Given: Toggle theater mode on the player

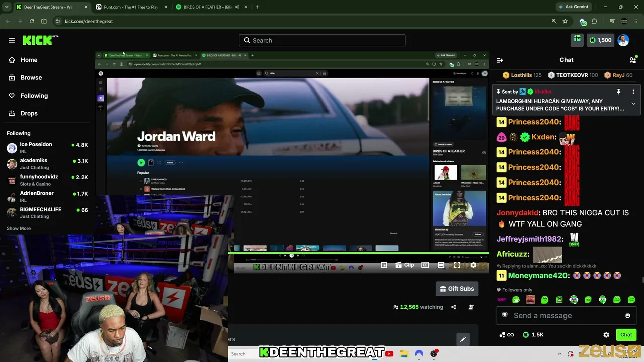Looking at the screenshot, I should [441, 265].
